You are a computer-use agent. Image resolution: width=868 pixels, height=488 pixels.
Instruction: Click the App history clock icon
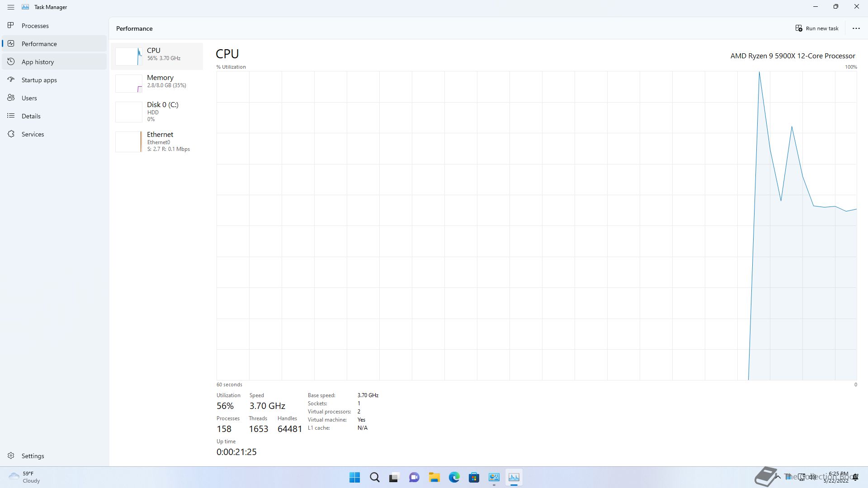pos(11,61)
